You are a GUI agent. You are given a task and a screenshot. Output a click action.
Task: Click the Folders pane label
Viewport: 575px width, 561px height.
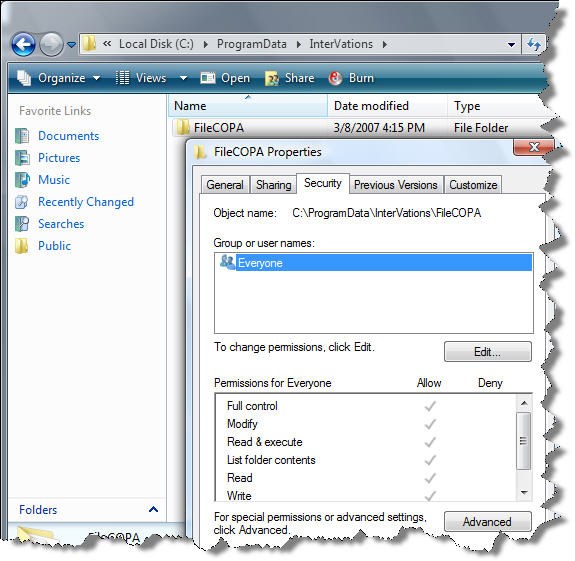click(38, 510)
